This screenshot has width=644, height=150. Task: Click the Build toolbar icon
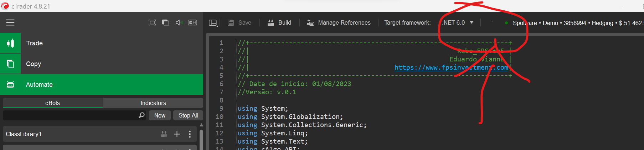tap(271, 22)
